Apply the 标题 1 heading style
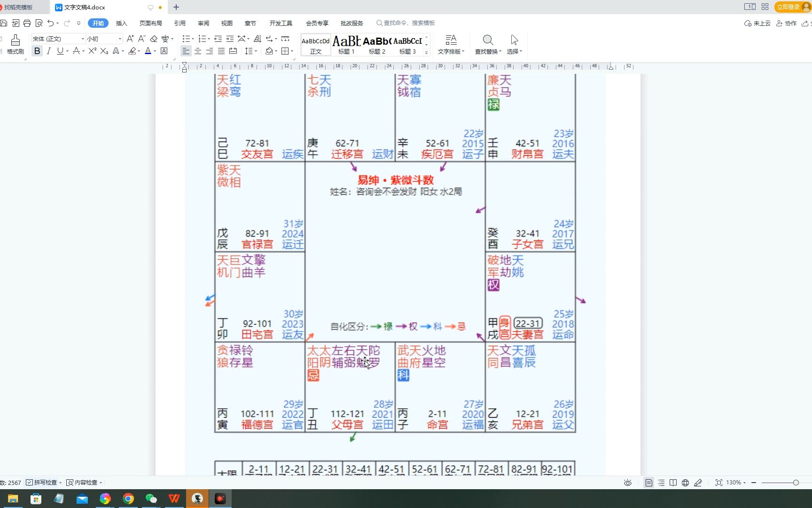Image resolution: width=812 pixels, height=508 pixels. pos(347,45)
